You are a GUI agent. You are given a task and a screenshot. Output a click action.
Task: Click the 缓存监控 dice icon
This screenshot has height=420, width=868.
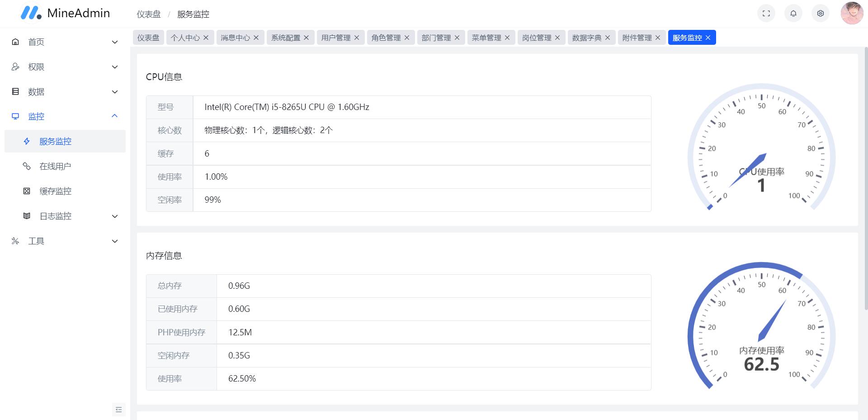click(x=27, y=191)
